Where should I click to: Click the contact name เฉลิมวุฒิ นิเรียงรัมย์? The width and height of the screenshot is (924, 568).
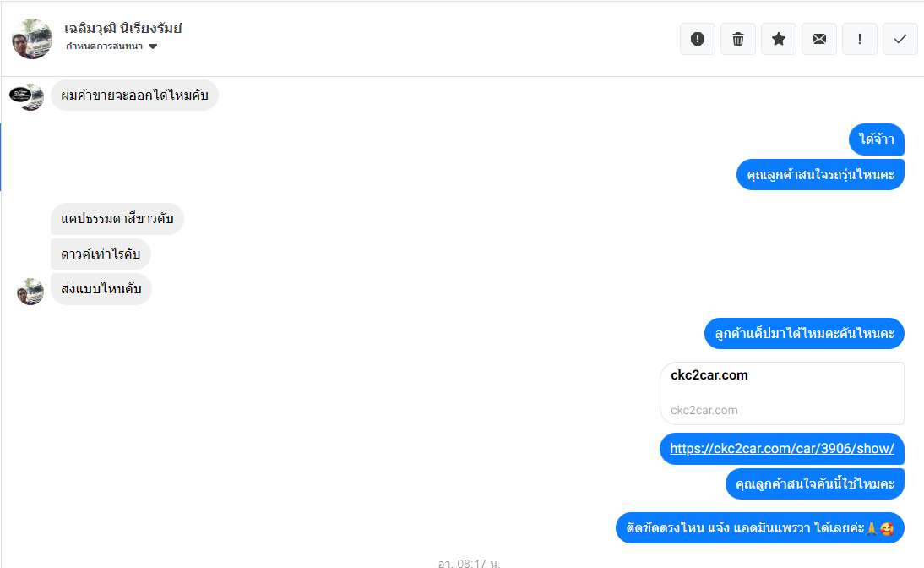122,28
